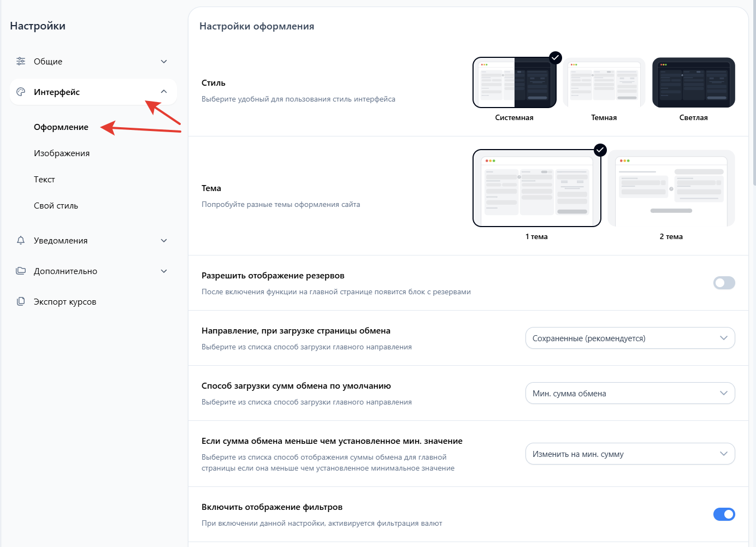Click the copy icon beside Экспорт курсов
Image resolution: width=756 pixels, height=547 pixels.
point(21,301)
